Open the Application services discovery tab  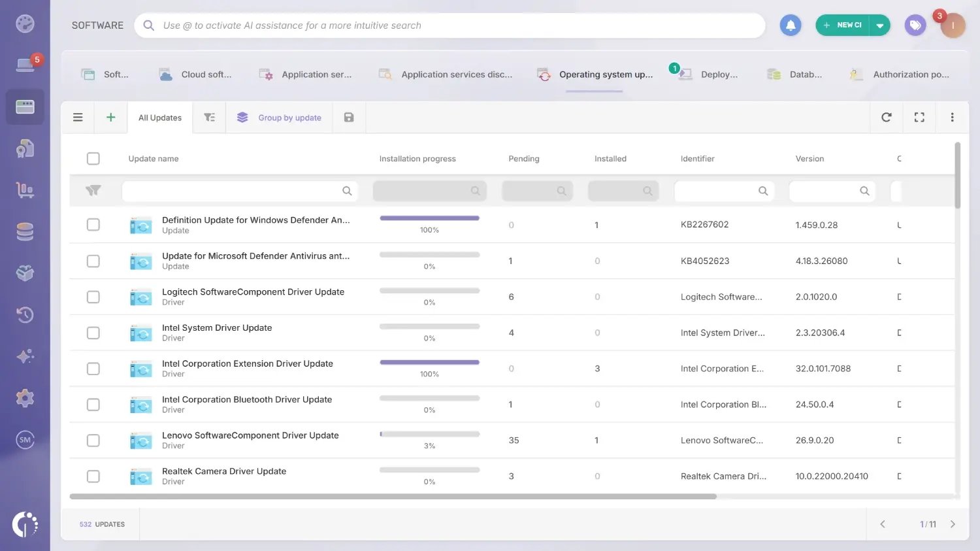click(446, 75)
